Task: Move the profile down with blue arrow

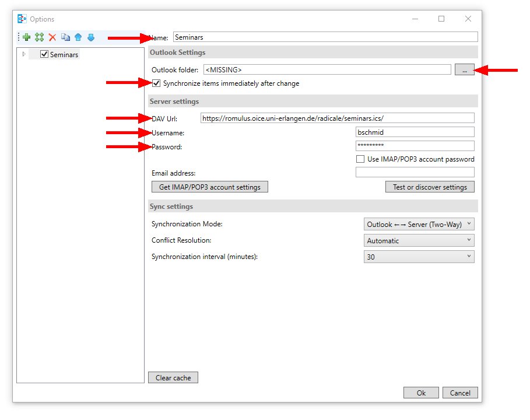Action: pyautogui.click(x=91, y=37)
